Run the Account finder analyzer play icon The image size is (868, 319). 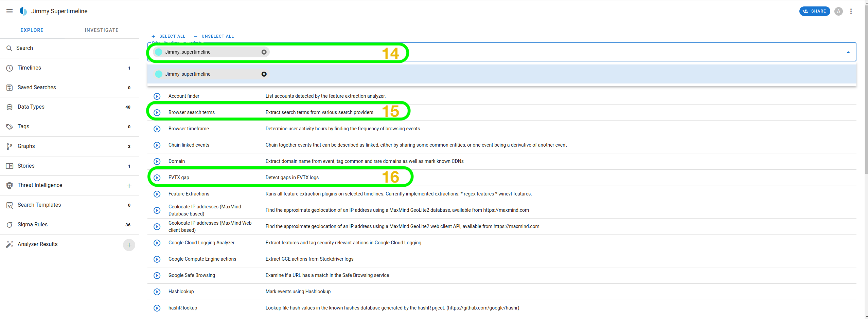click(x=157, y=96)
